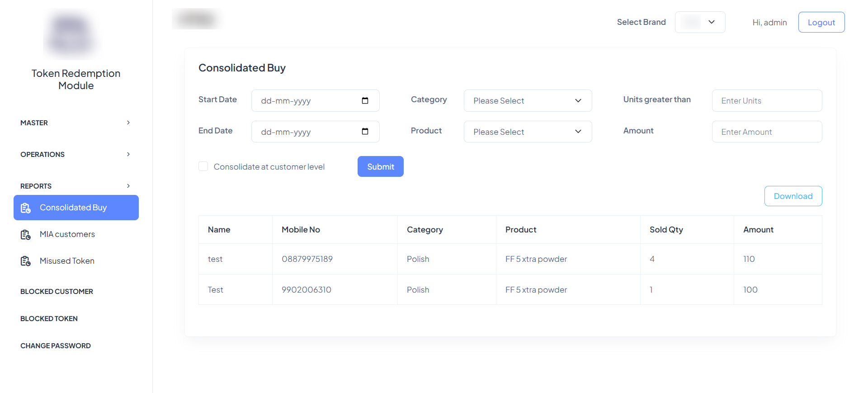Click the Hi, admin greeting text
Image resolution: width=868 pixels, height=393 pixels.
click(x=769, y=23)
